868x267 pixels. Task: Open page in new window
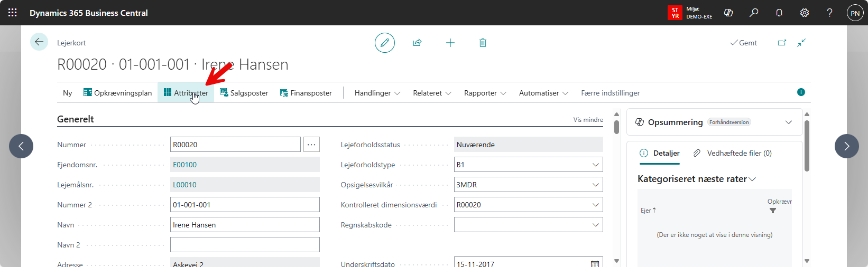tap(782, 43)
